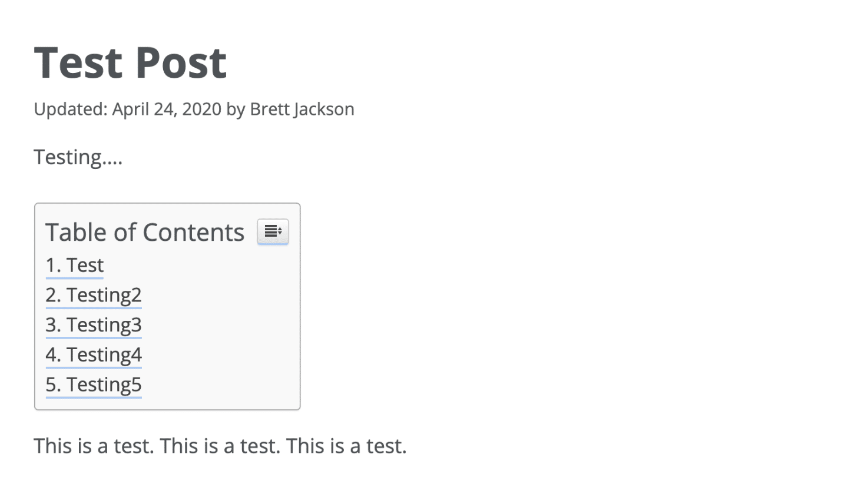The height and width of the screenshot is (484, 868).
Task: Click the second 'This is a test.' sentence
Action: pos(220,446)
